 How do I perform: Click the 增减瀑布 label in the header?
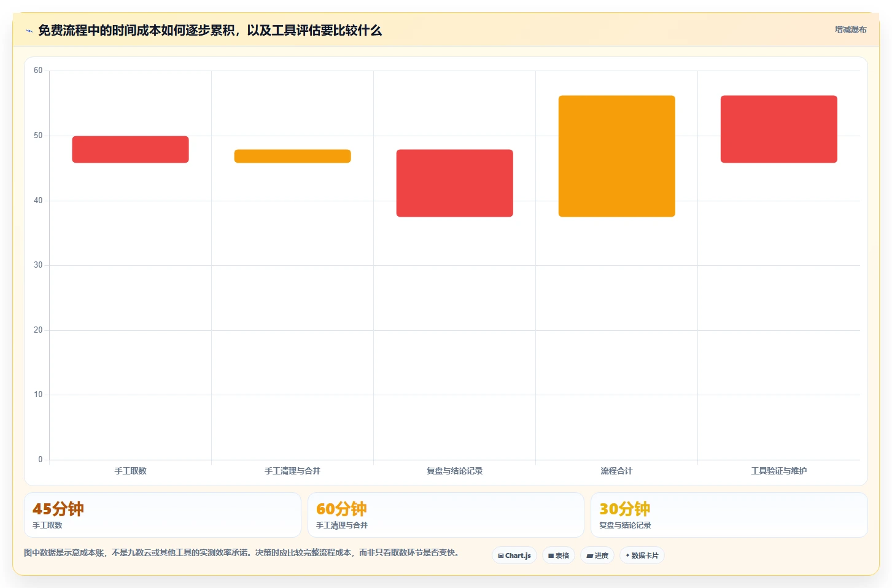point(850,29)
